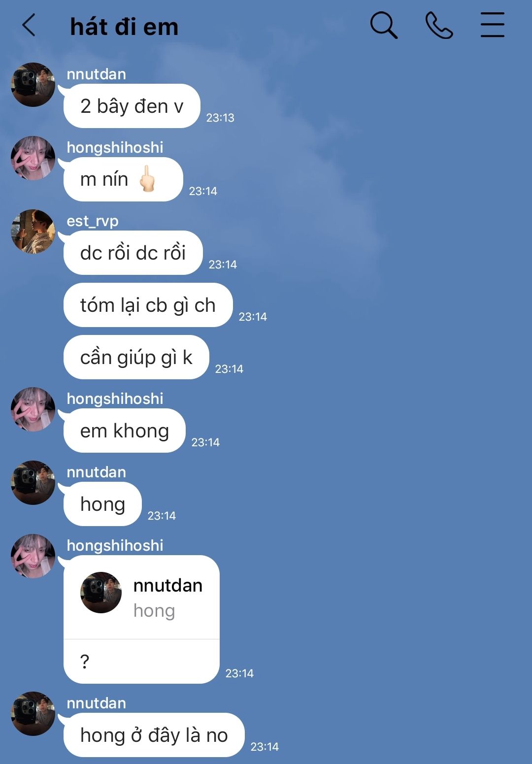Tap the back arrow icon
Image resolution: width=532 pixels, height=764 pixels.
click(29, 25)
